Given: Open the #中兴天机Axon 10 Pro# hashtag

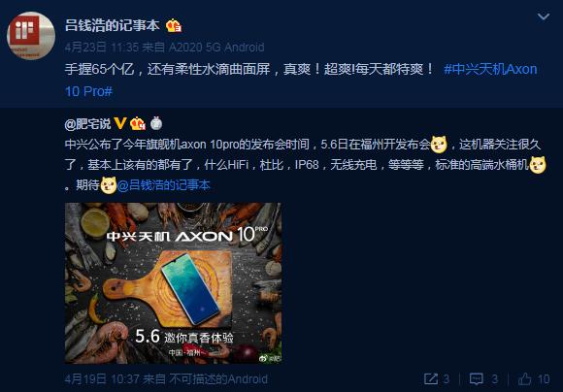Looking at the screenshot, I should pos(301,81).
